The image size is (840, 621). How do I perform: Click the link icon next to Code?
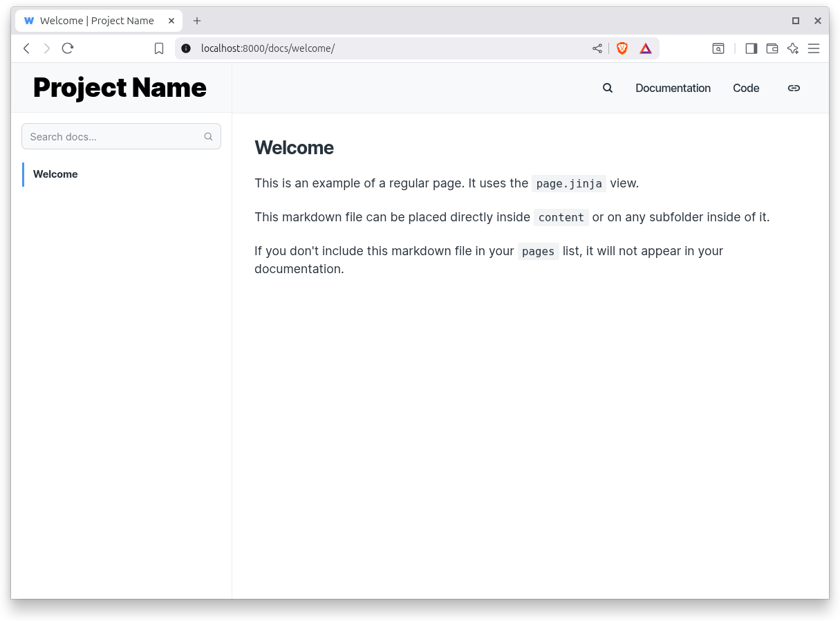pyautogui.click(x=794, y=88)
